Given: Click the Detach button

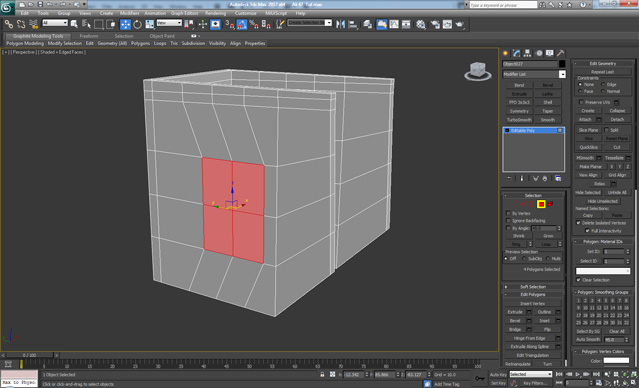Looking at the screenshot, I should point(617,119).
